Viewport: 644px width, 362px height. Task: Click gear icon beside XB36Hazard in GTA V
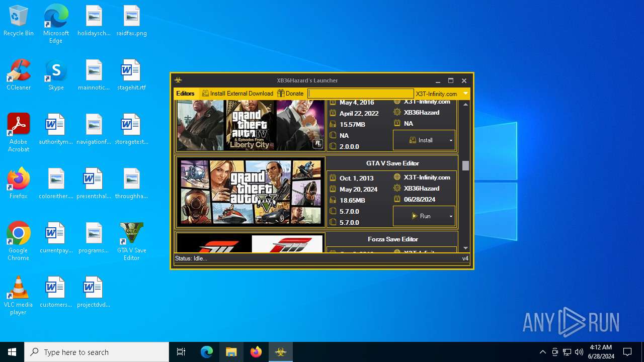(397, 188)
